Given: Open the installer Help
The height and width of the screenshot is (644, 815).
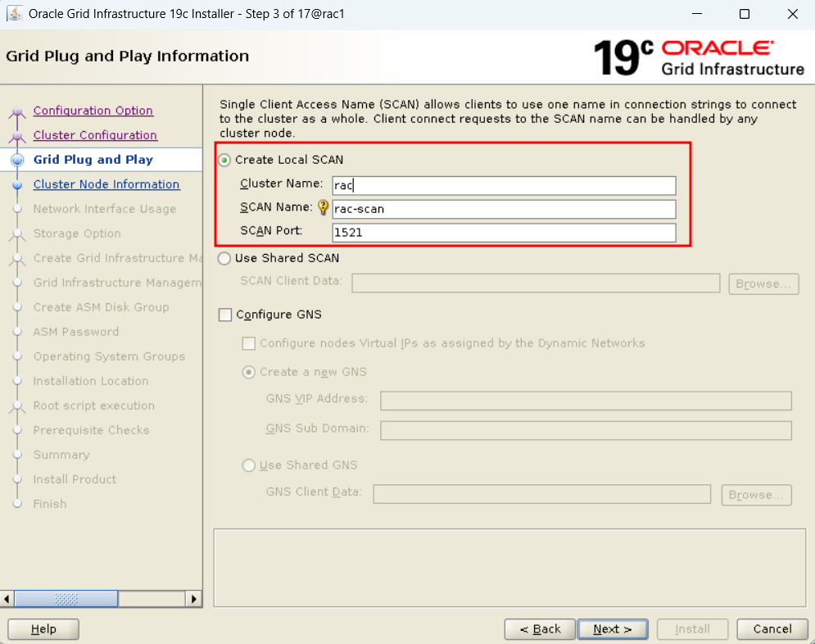Looking at the screenshot, I should pyautogui.click(x=43, y=629).
